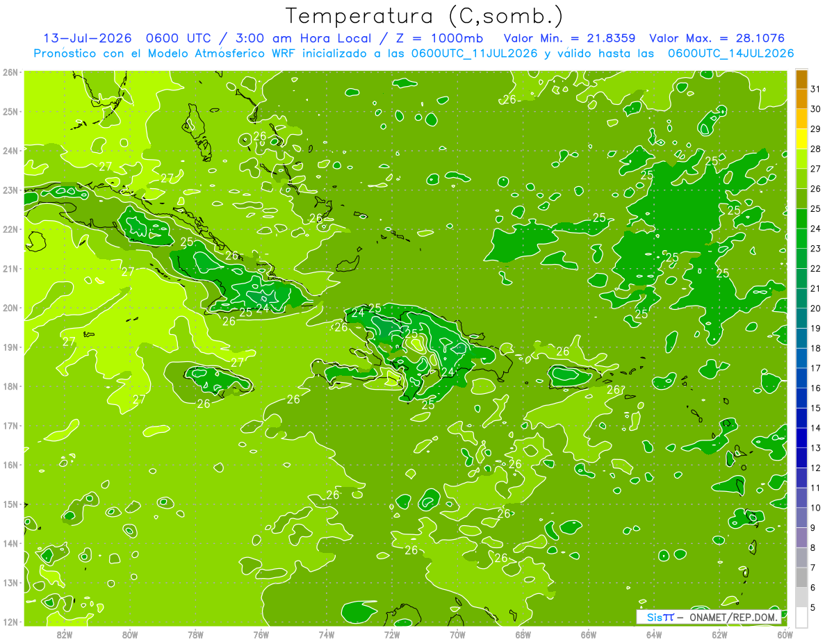The image size is (834, 644).
Task: Click colorbar label "20"
Action: (816, 308)
